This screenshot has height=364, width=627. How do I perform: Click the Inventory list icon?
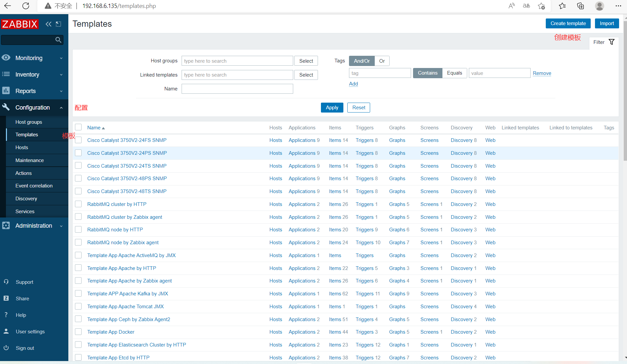(x=6, y=74)
